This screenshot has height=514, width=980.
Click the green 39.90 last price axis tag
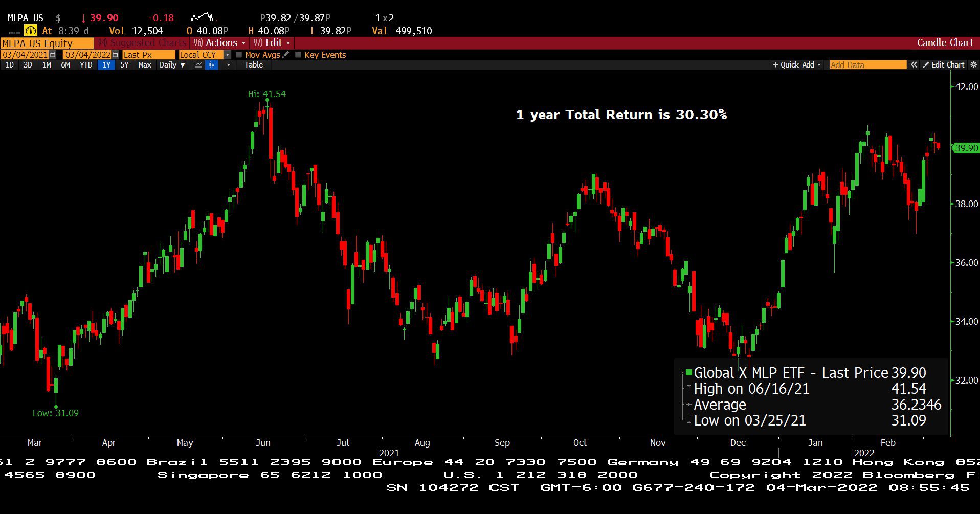tap(966, 148)
